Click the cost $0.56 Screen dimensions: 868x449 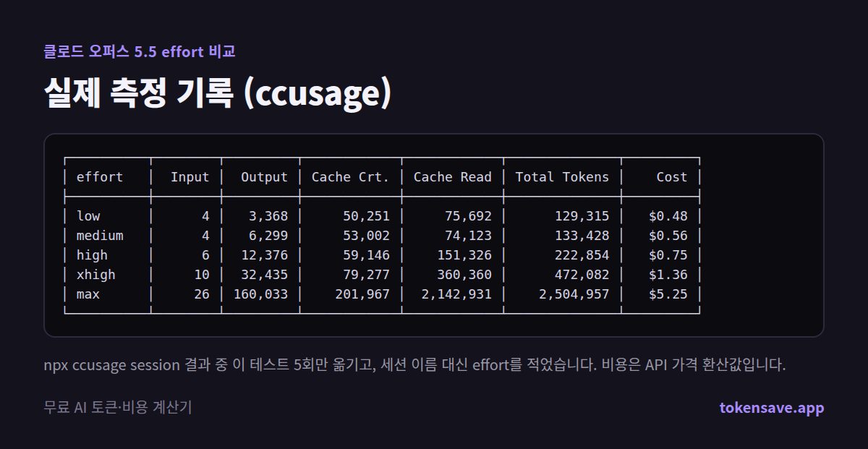point(668,235)
